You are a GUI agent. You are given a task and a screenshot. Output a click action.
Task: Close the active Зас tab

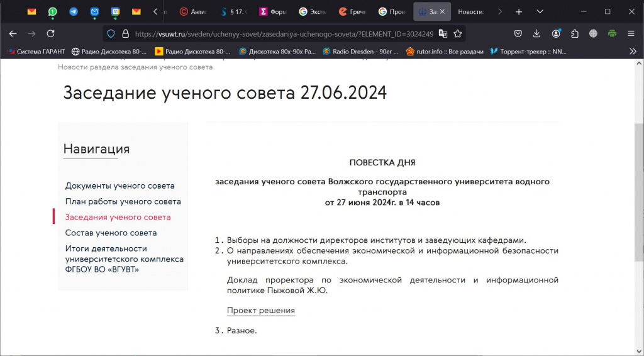pos(442,12)
